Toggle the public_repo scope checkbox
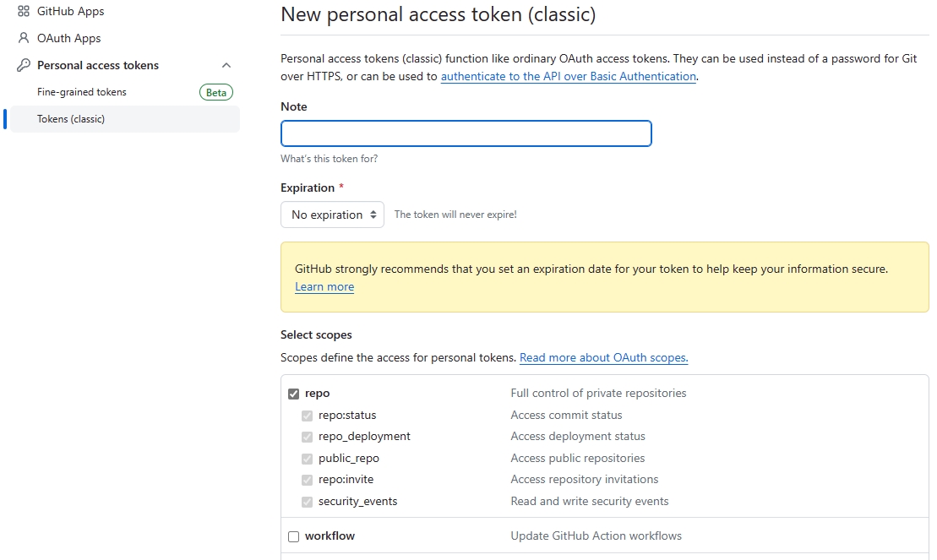This screenshot has height=560, width=937. [308, 459]
